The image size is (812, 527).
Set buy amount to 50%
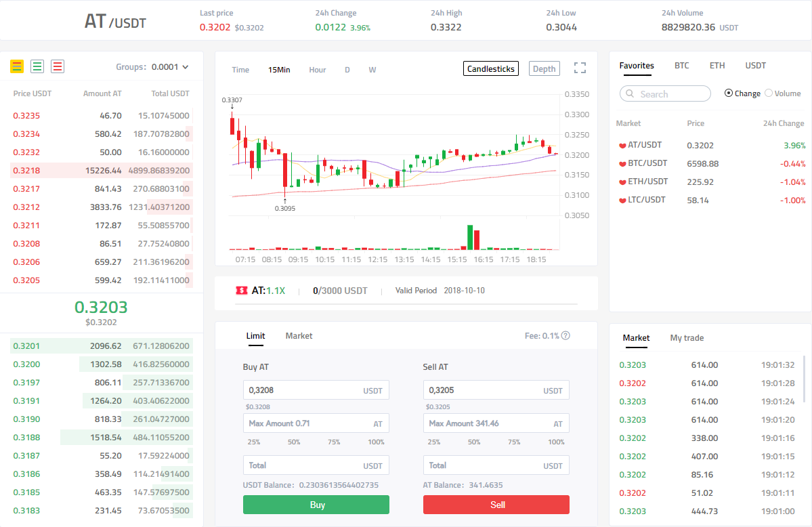click(294, 442)
